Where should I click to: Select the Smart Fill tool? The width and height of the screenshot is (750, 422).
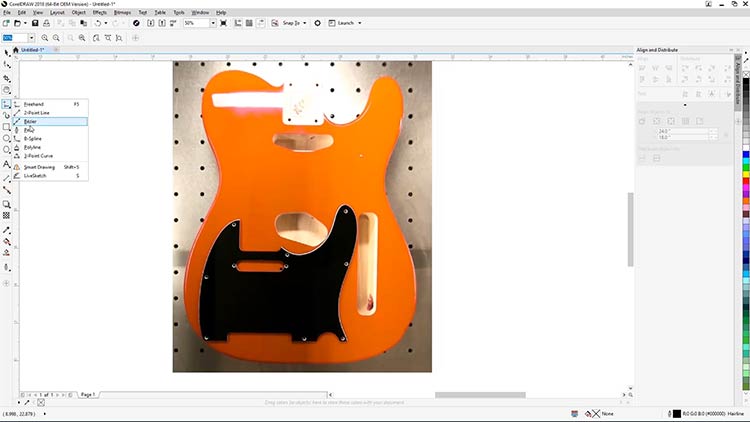6,253
